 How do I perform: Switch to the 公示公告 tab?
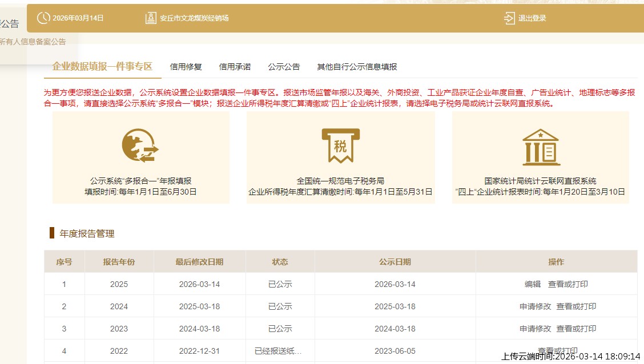284,66
